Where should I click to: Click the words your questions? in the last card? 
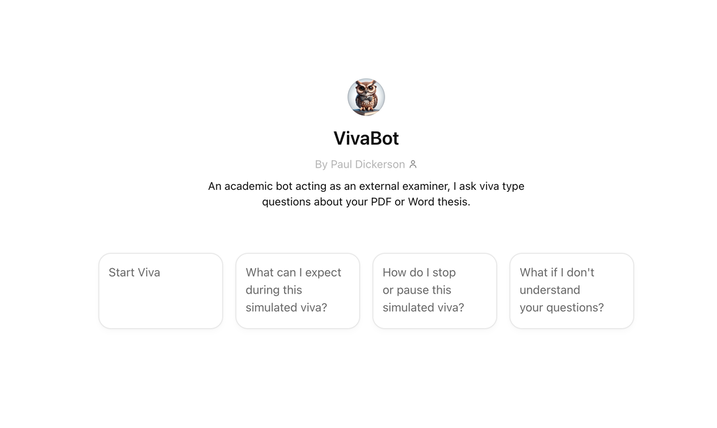click(x=562, y=308)
